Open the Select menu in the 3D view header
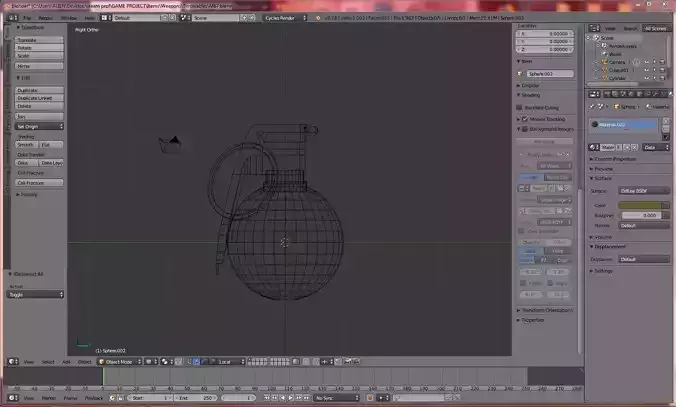This screenshot has width=676, height=407. coord(48,362)
